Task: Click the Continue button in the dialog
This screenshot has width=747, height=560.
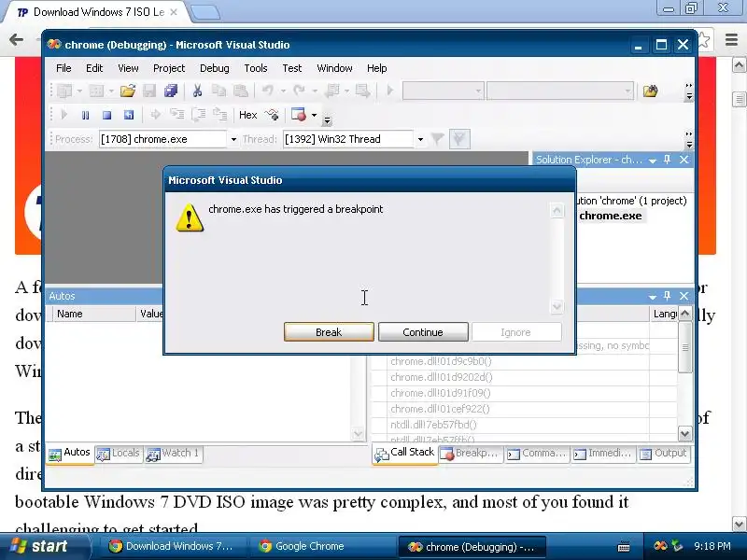Action: click(x=423, y=332)
